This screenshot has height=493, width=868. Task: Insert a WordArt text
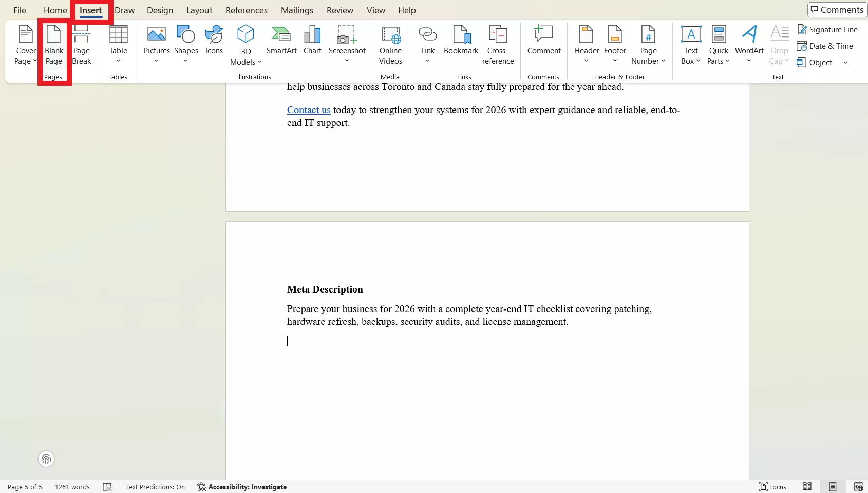coord(749,45)
